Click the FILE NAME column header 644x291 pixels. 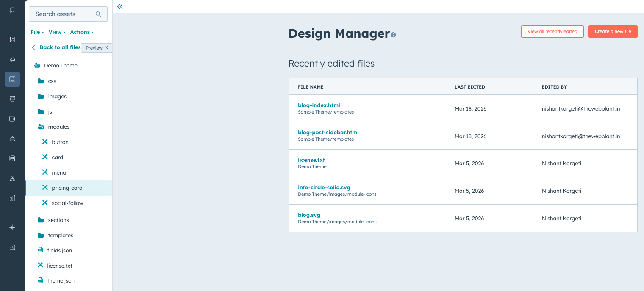click(x=311, y=87)
